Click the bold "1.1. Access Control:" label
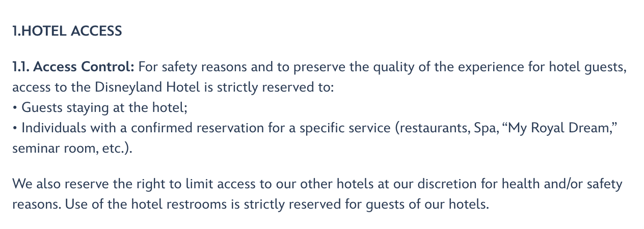Image resolution: width=644 pixels, height=229 pixels. click(x=73, y=67)
